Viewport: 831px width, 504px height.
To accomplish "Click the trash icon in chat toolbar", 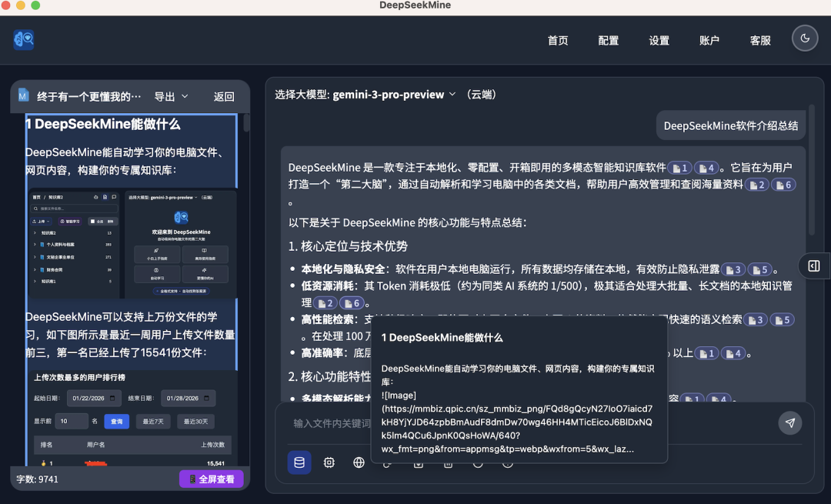I will point(448,462).
